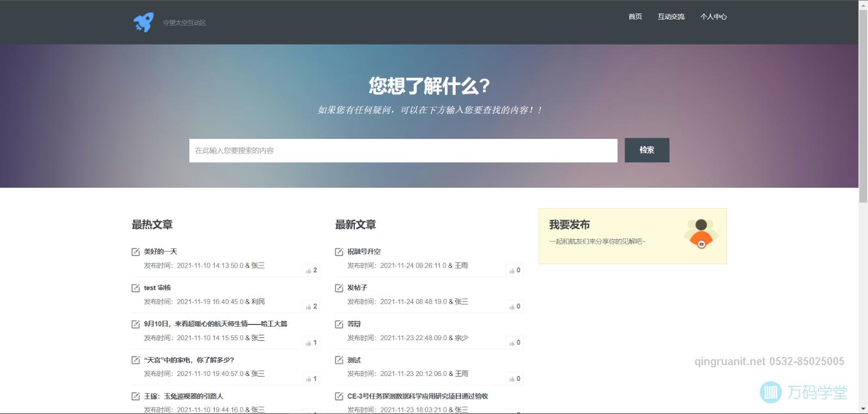868x414 pixels.
Task: Click thumbs-up for "天宫"中的家电 article
Action: click(311, 379)
